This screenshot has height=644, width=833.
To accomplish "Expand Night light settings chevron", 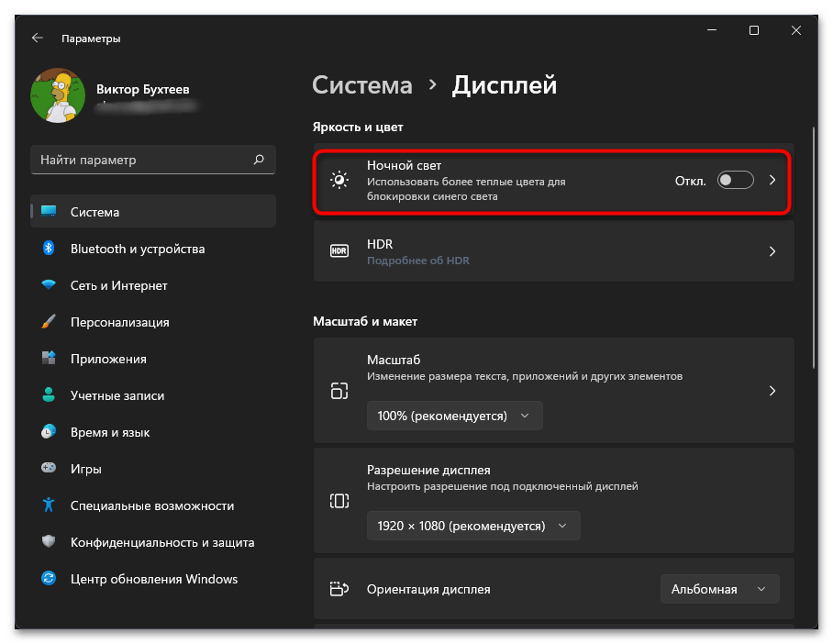I will point(772,181).
